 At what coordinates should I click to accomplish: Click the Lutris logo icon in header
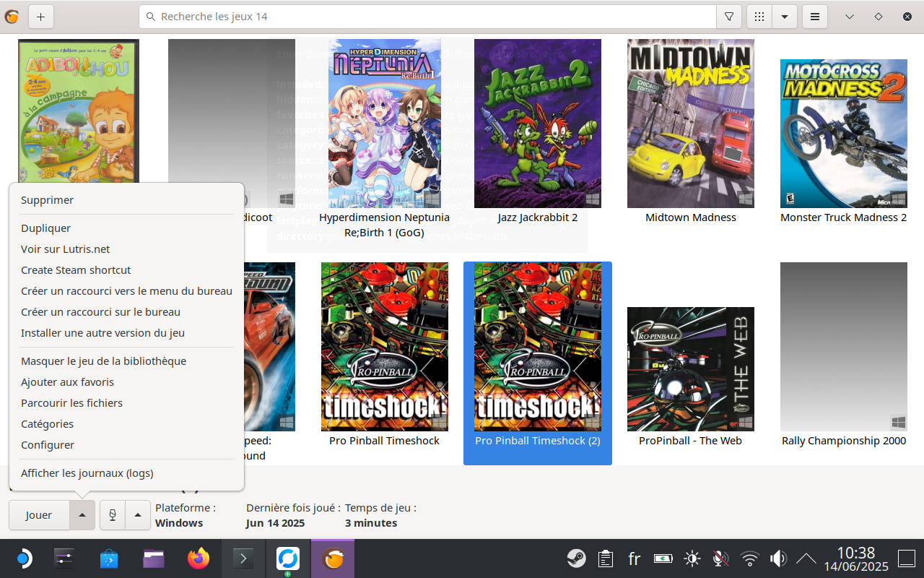point(12,17)
